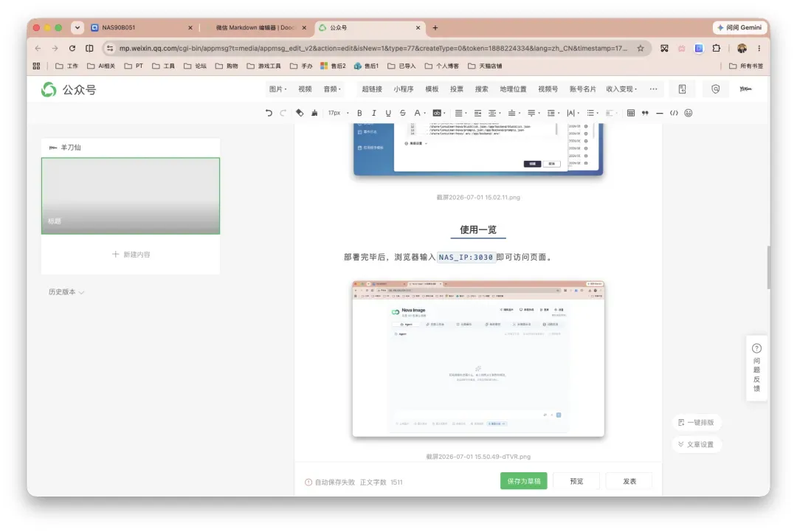The height and width of the screenshot is (532, 797).
Task: Bookmark this page with the star icon
Action: 641,48
